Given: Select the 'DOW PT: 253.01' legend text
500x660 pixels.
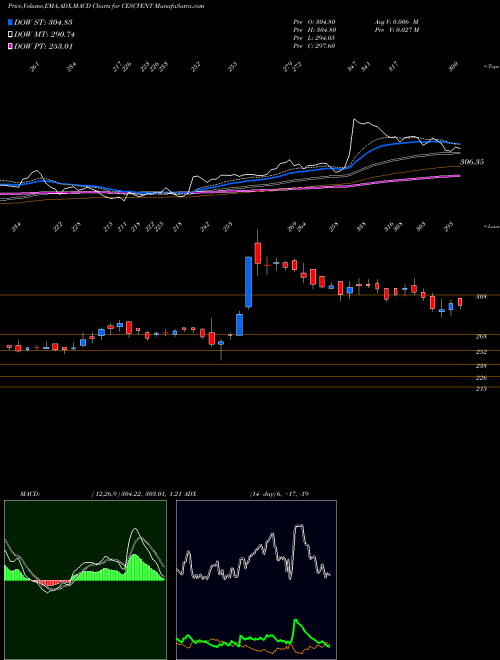Looking at the screenshot, I should click(43, 46).
